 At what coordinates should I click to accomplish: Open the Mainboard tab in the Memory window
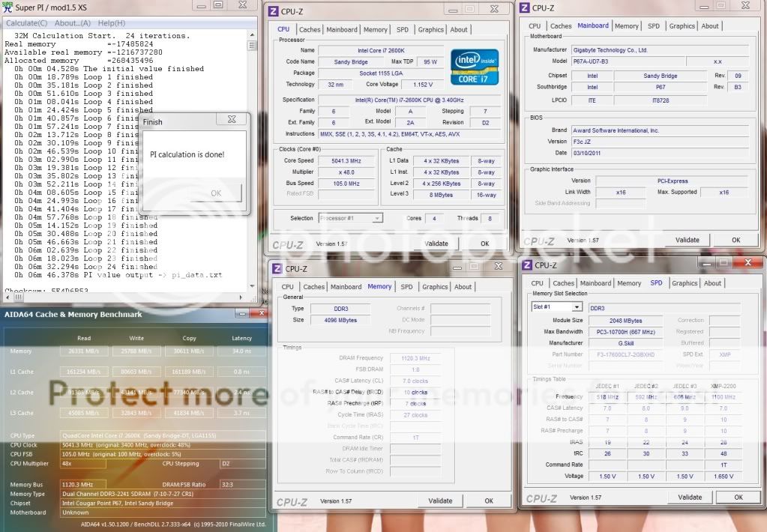click(x=346, y=287)
